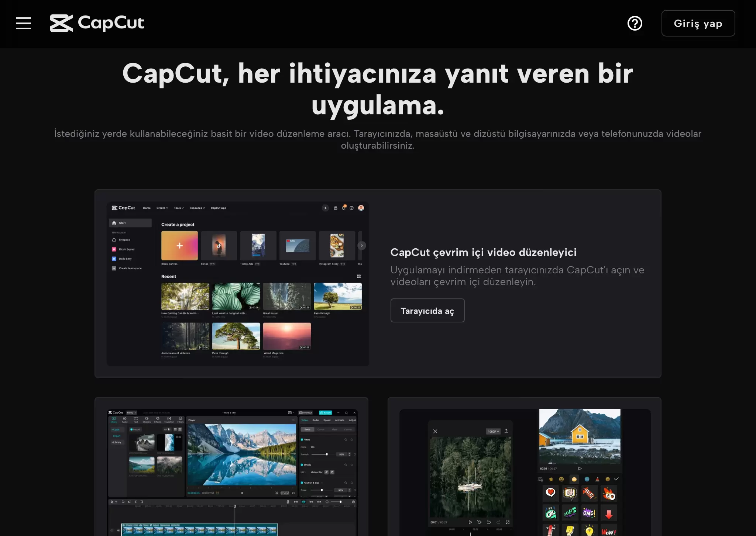
Task: Expand the Resouces dropdown in the web editor preview
Action: pyautogui.click(x=197, y=208)
